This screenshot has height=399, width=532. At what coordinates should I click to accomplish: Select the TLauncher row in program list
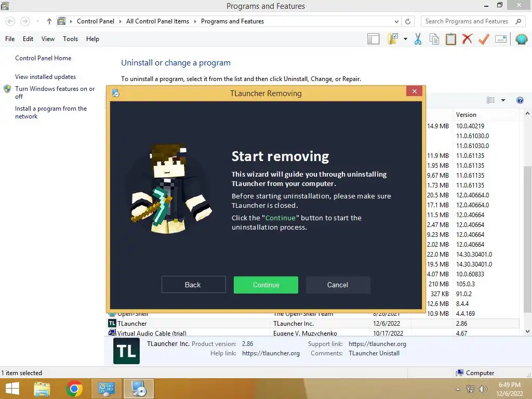pyautogui.click(x=312, y=324)
